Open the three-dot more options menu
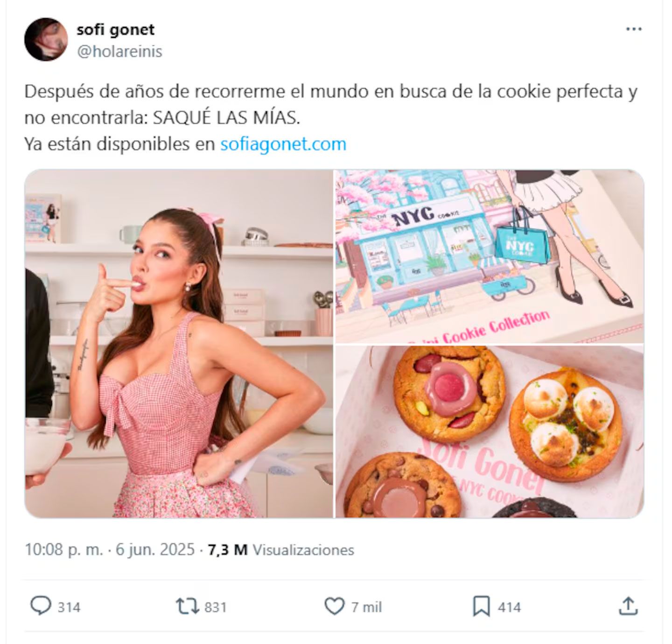 (633, 29)
